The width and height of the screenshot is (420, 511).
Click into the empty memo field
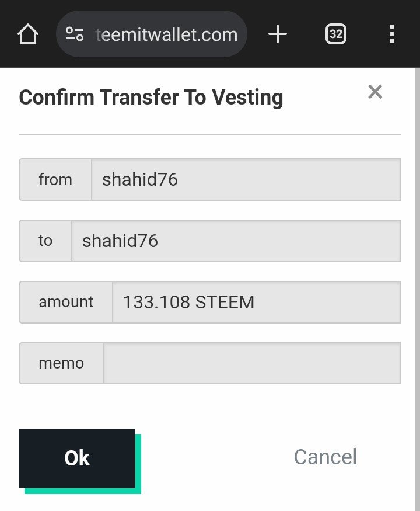point(252,363)
